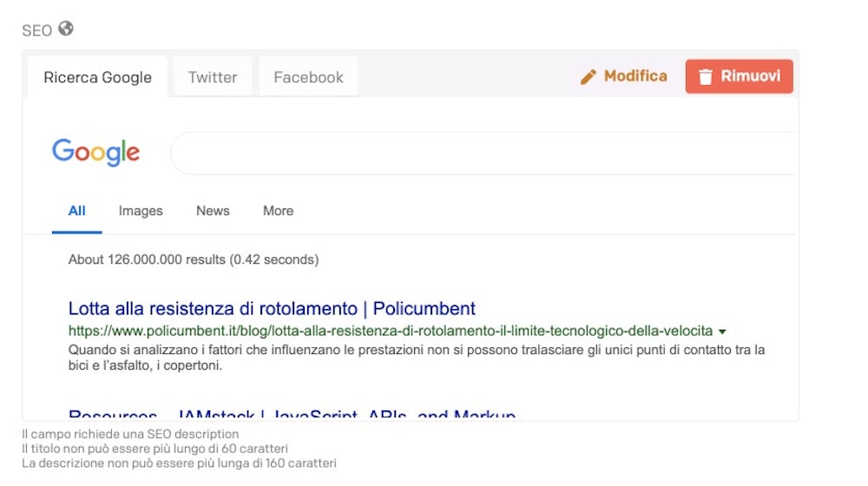
Task: Click the pencil icon next to Modifica
Action: click(x=588, y=77)
